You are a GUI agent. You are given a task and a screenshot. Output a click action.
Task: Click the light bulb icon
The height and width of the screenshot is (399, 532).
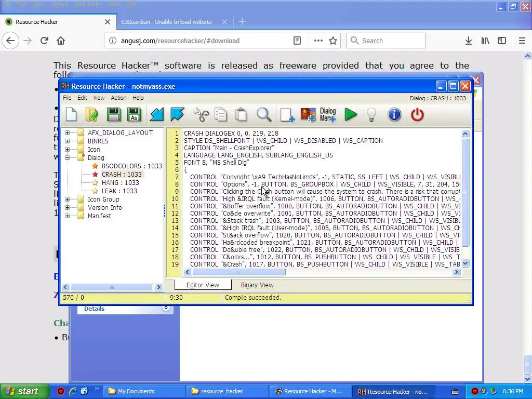coord(371,115)
